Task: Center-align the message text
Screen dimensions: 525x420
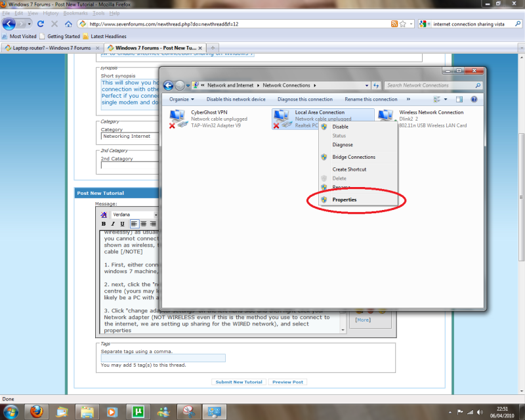Action: pyautogui.click(x=144, y=224)
